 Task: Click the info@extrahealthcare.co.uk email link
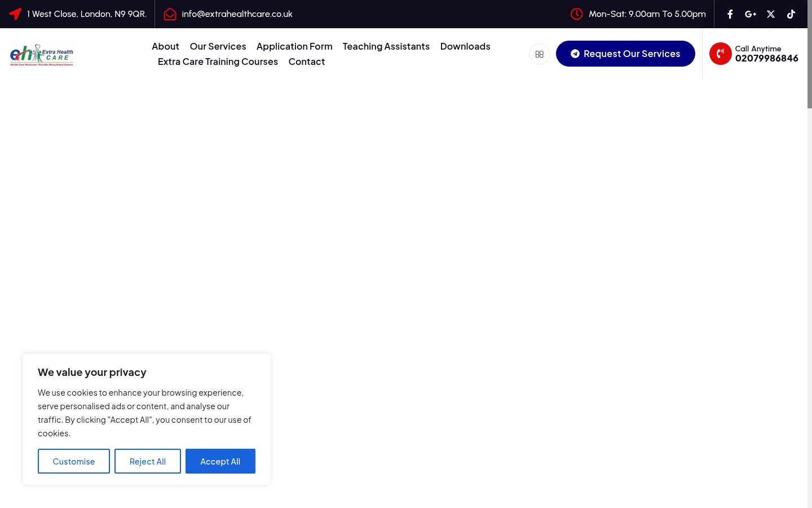(x=237, y=14)
